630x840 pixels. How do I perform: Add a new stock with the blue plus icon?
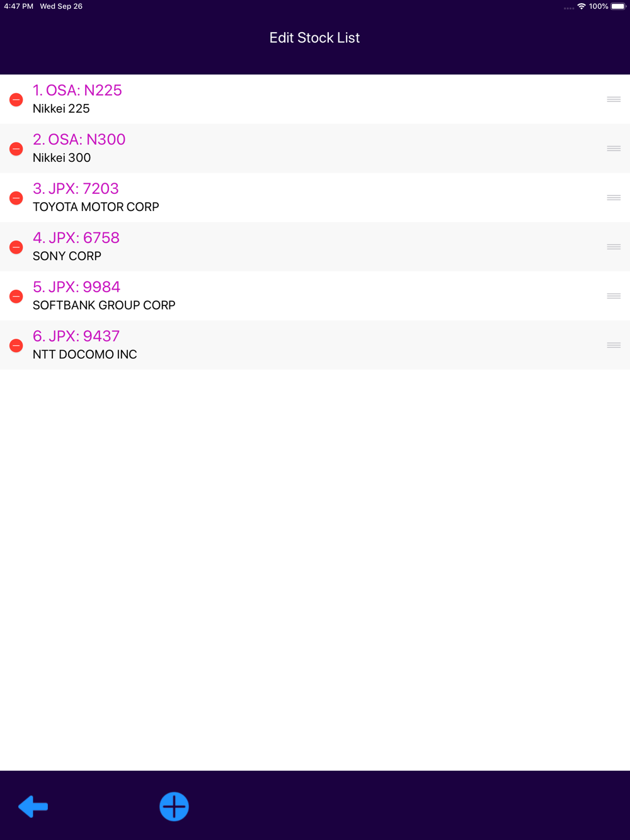point(174,806)
